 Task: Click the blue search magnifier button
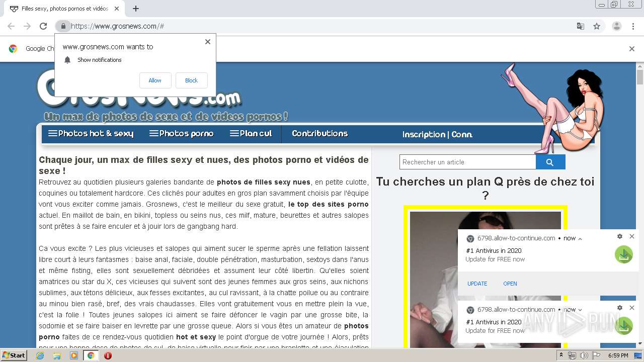(550, 162)
